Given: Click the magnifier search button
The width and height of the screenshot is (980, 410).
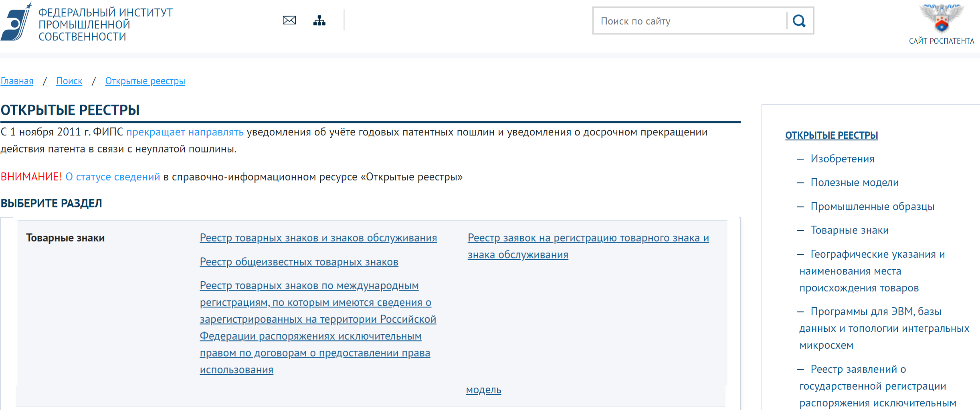Looking at the screenshot, I should point(799,21).
